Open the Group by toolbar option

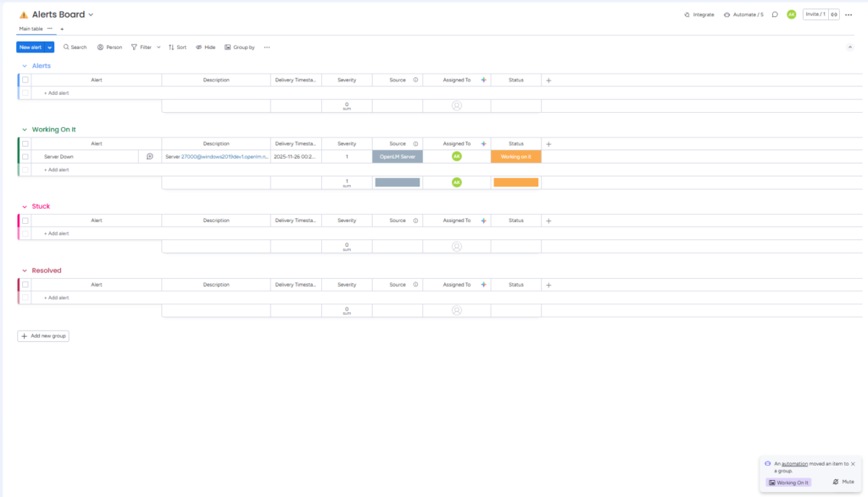240,47
